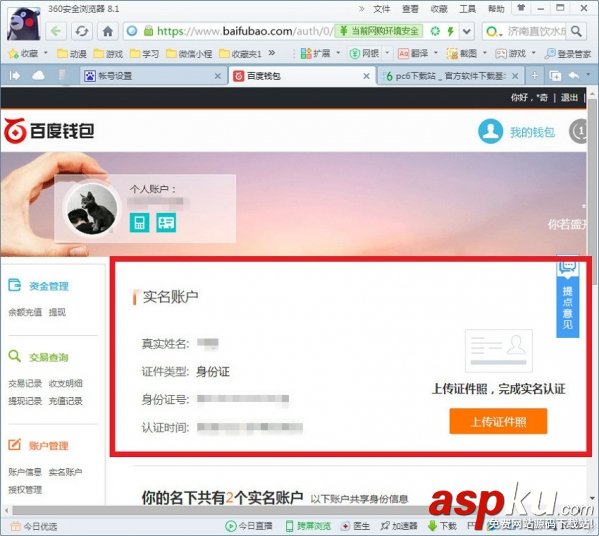Open 今日直播 in status bar

[249, 526]
